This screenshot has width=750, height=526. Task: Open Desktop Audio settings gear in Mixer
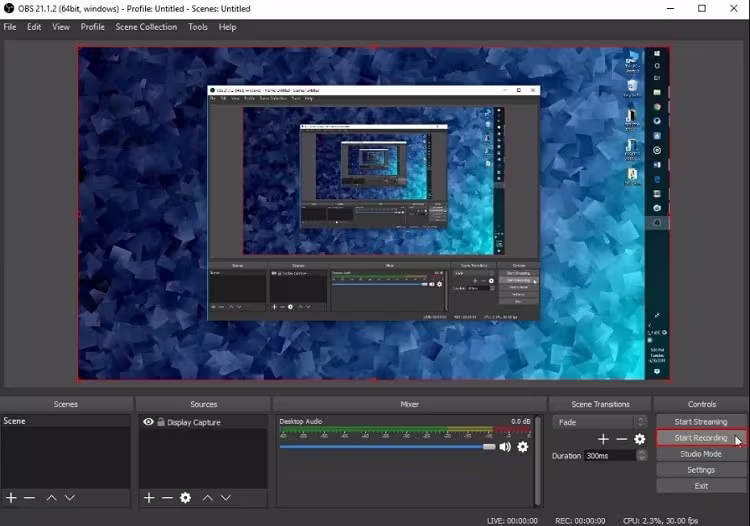click(523, 447)
